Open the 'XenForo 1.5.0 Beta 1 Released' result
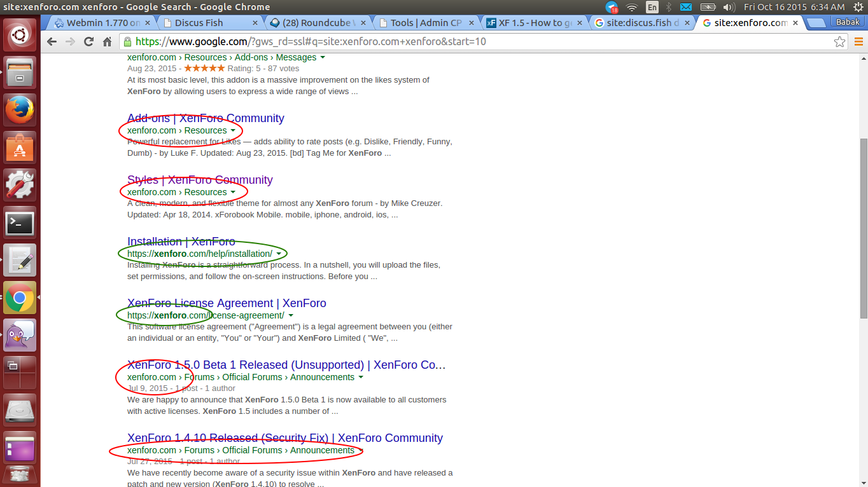Image resolution: width=868 pixels, height=487 pixels. (286, 365)
